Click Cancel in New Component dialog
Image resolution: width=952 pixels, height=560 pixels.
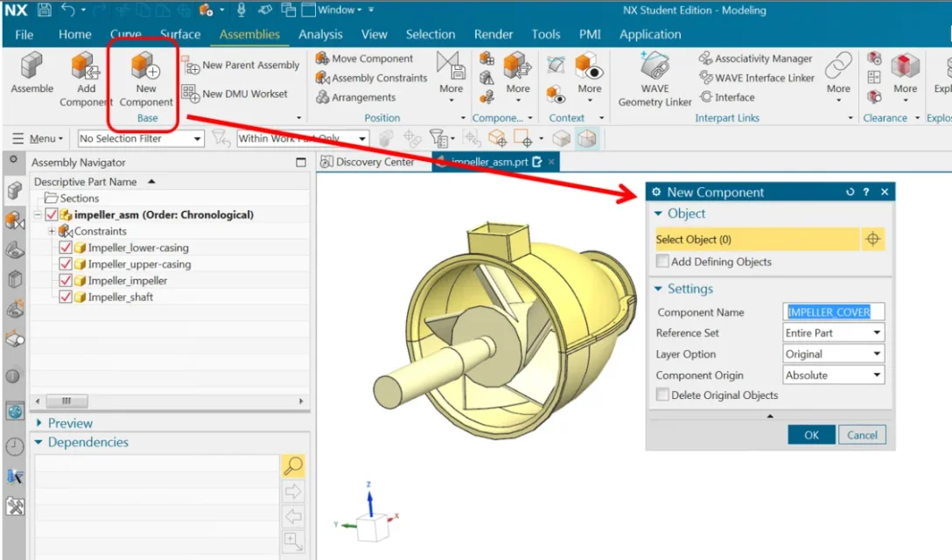pyautogui.click(x=862, y=435)
